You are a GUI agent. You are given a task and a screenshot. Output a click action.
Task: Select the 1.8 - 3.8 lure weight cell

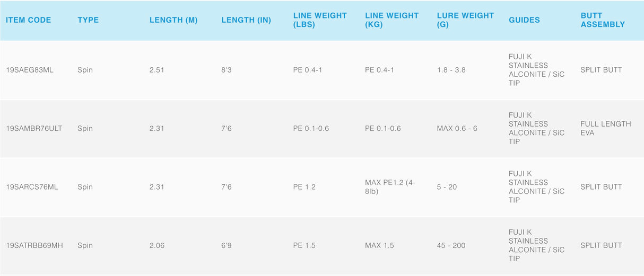click(451, 70)
